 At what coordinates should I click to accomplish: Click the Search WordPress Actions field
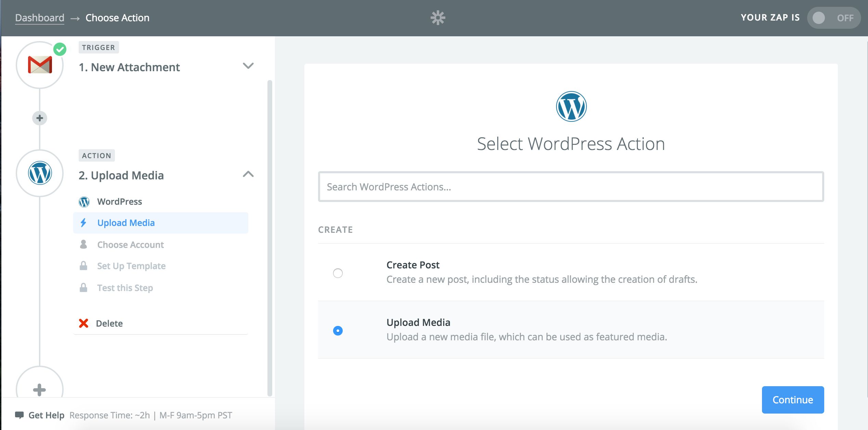(x=571, y=187)
